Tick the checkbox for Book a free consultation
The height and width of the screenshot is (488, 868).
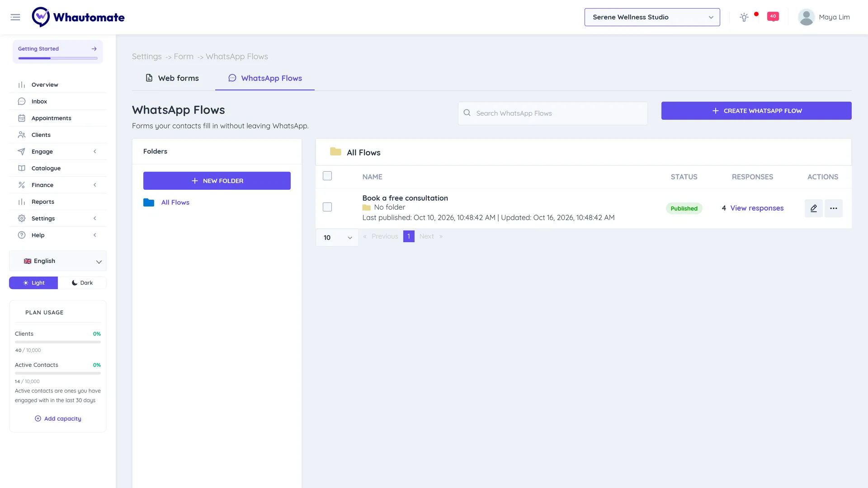327,207
